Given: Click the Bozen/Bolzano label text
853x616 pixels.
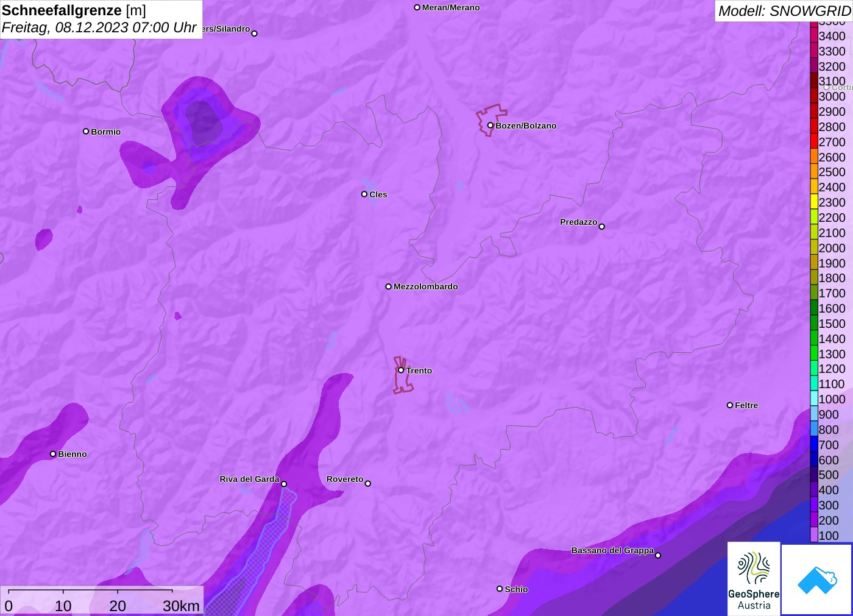Looking at the screenshot, I should coord(526,126).
